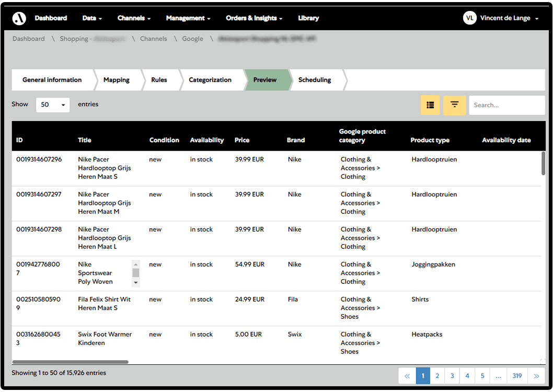This screenshot has height=392, width=553.
Task: Click the 54.99 EUR price cell
Action: click(x=250, y=264)
